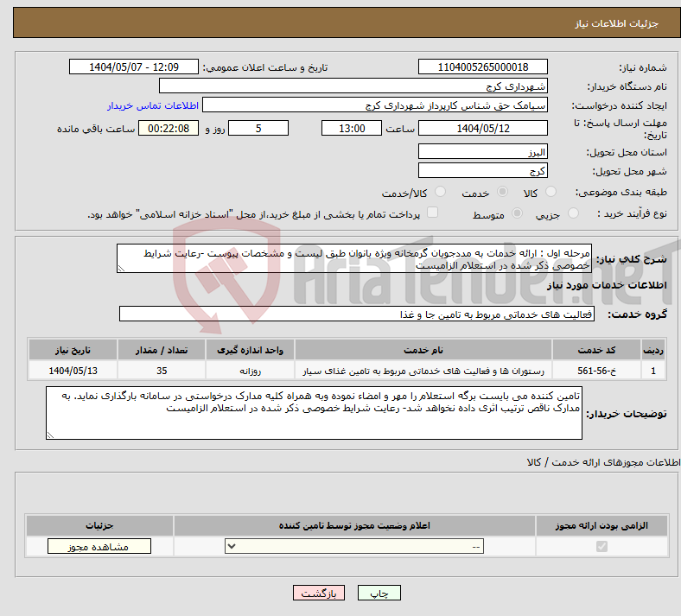Viewport: 681px width, 616px height.
Task: Open the اطلاعات تماس خریدار link
Action: click(x=153, y=105)
